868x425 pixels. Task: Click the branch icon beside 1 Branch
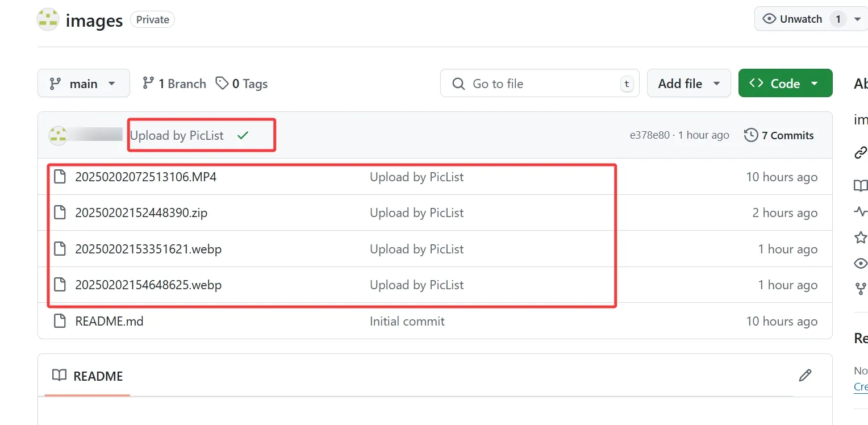click(x=148, y=84)
